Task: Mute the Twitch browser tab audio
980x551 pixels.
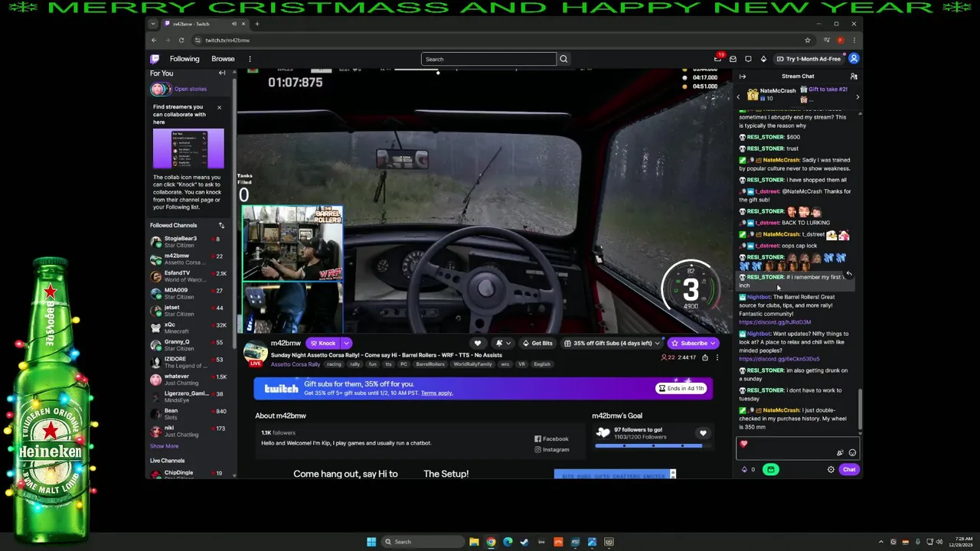Action: tap(234, 24)
